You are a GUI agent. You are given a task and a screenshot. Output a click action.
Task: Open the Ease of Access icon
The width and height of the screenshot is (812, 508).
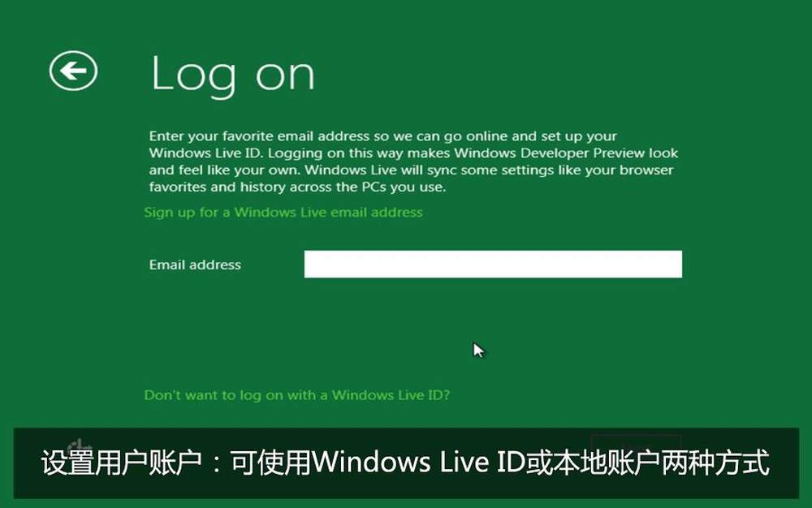tap(80, 446)
